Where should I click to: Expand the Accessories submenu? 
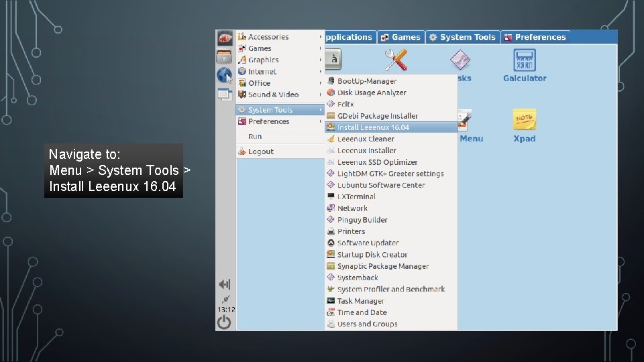pos(280,36)
